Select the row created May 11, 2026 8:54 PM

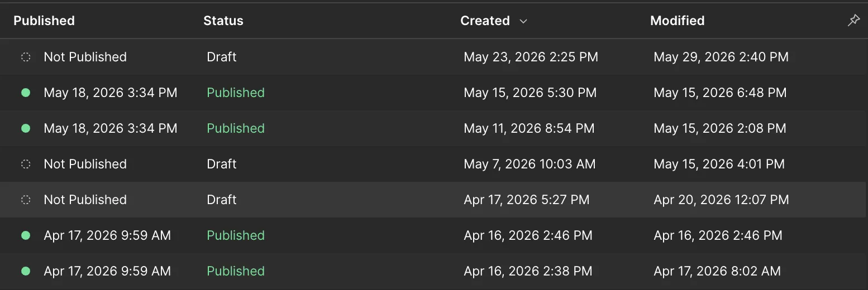(x=434, y=128)
